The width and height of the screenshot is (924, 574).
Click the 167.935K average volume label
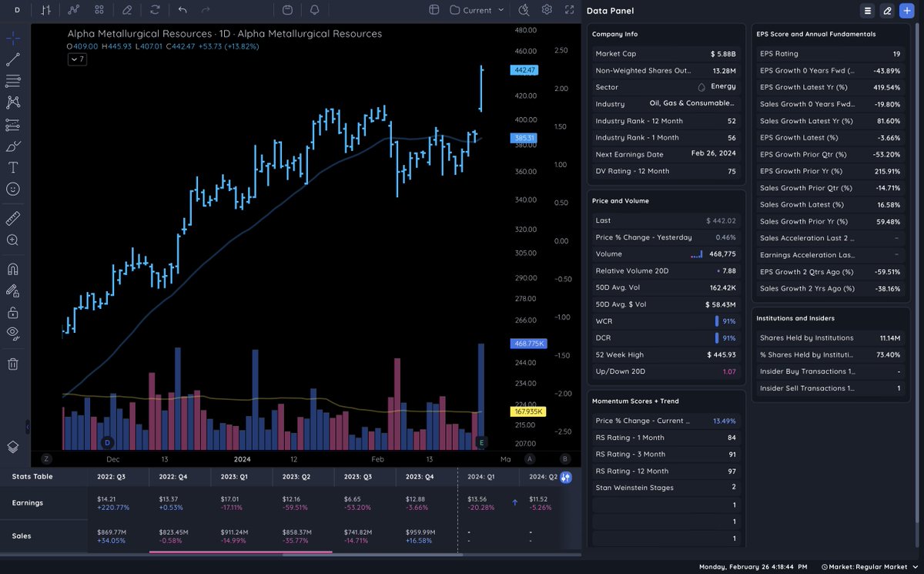[528, 411]
